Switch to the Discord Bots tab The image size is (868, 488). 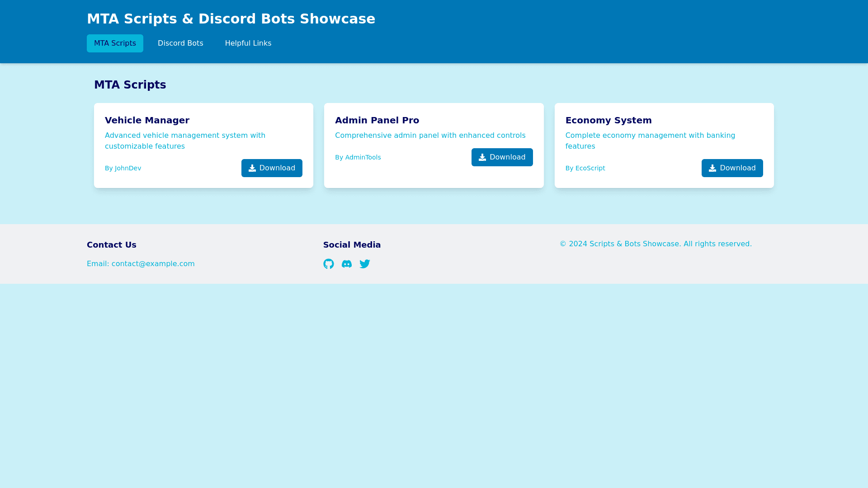coord(180,43)
